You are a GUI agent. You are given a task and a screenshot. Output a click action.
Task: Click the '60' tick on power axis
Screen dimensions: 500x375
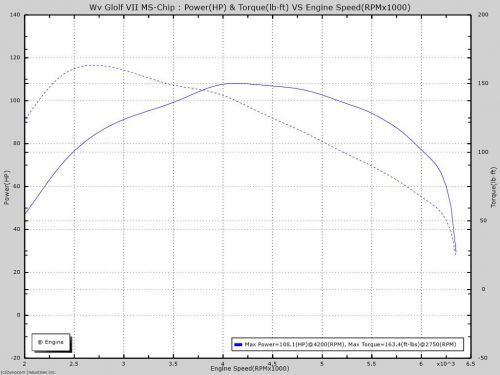click(17, 186)
